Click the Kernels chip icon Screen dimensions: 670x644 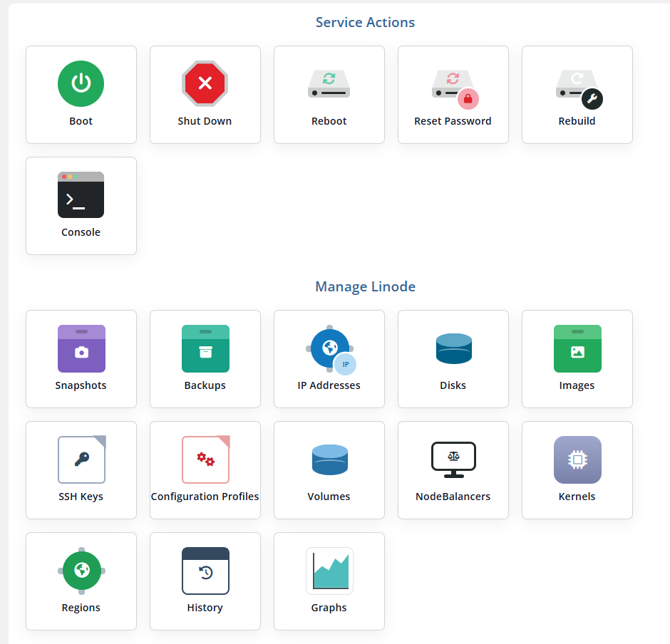pyautogui.click(x=577, y=459)
